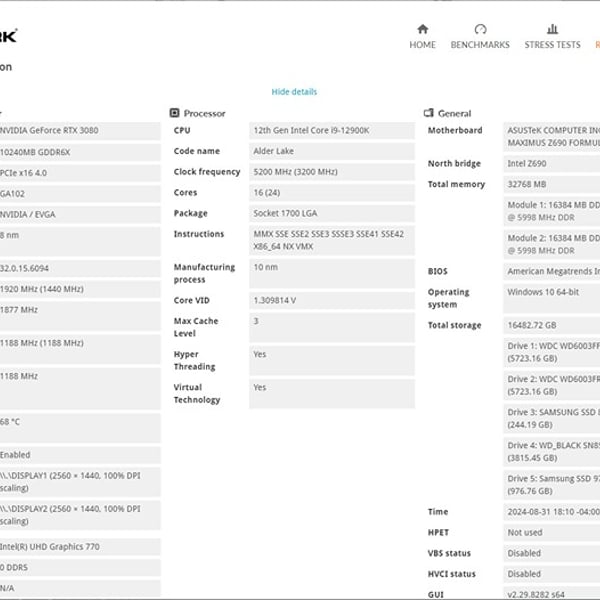Screen dimensions: 600x600
Task: Click ASUSTeK motherboard value
Action: click(x=552, y=137)
